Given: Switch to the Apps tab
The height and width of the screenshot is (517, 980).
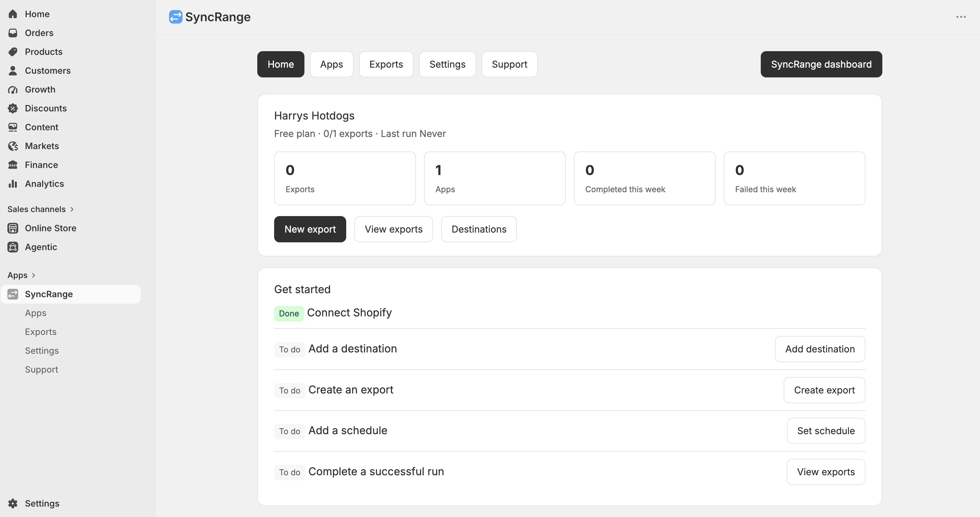Looking at the screenshot, I should point(331,64).
